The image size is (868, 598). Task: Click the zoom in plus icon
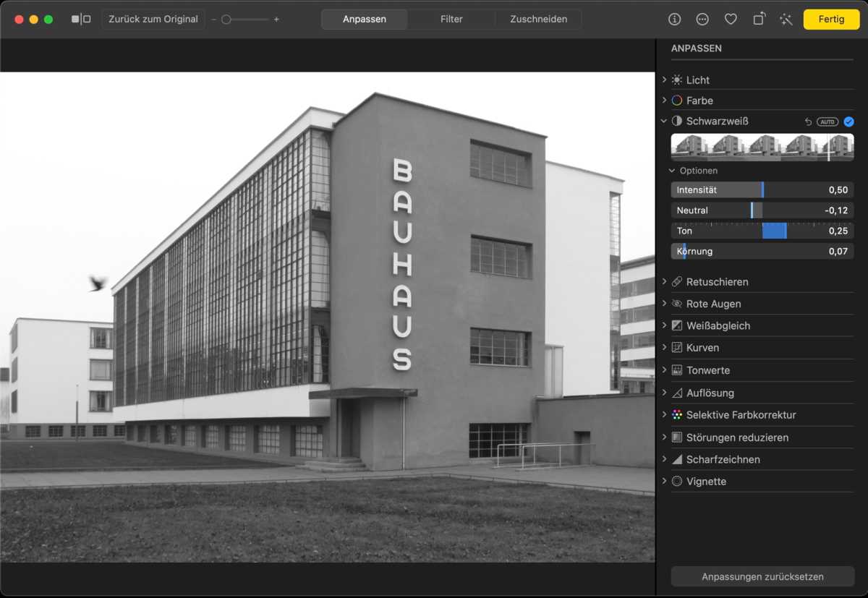(x=276, y=20)
